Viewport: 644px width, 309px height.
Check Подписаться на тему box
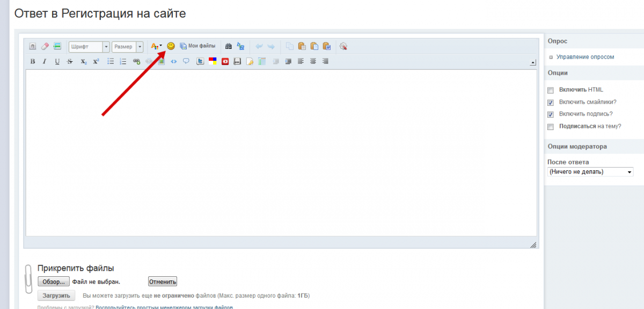550,127
